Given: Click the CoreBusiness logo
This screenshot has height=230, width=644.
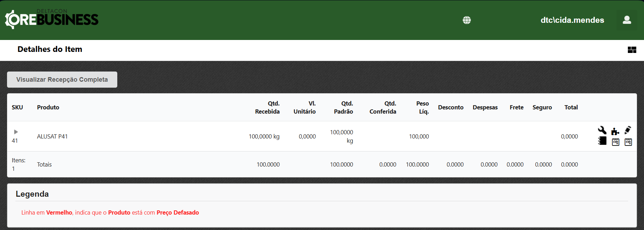Looking at the screenshot, I should [52, 19].
